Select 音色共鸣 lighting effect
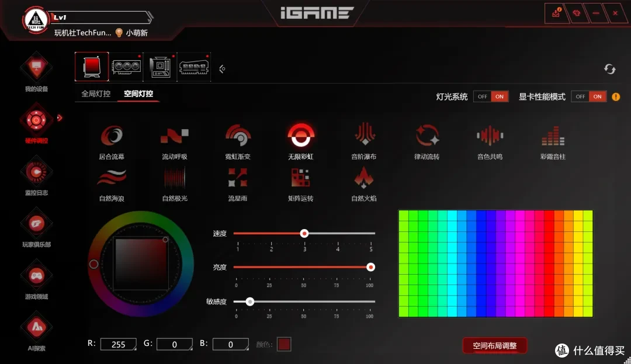The image size is (631, 364). tap(490, 142)
